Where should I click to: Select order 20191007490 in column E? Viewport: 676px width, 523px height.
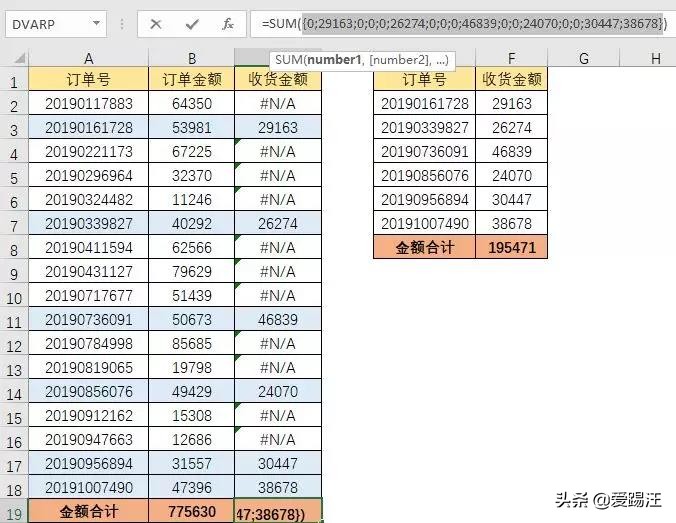pyautogui.click(x=425, y=223)
